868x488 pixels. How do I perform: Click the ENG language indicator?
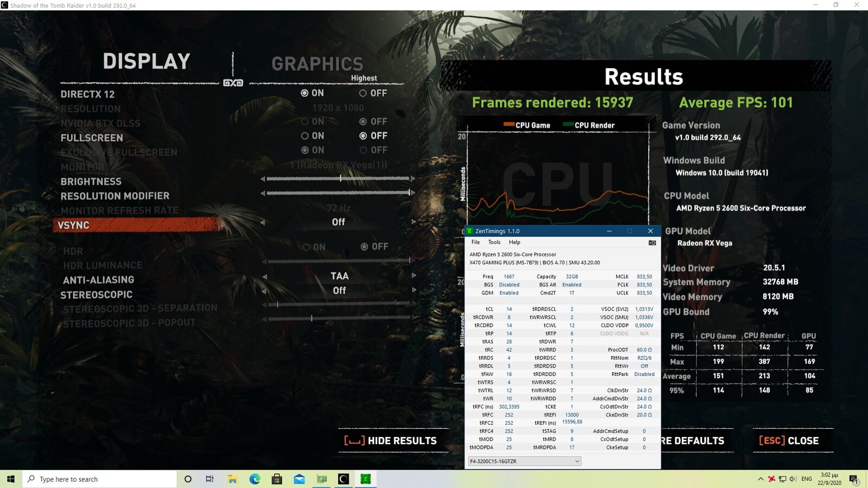coord(807,479)
